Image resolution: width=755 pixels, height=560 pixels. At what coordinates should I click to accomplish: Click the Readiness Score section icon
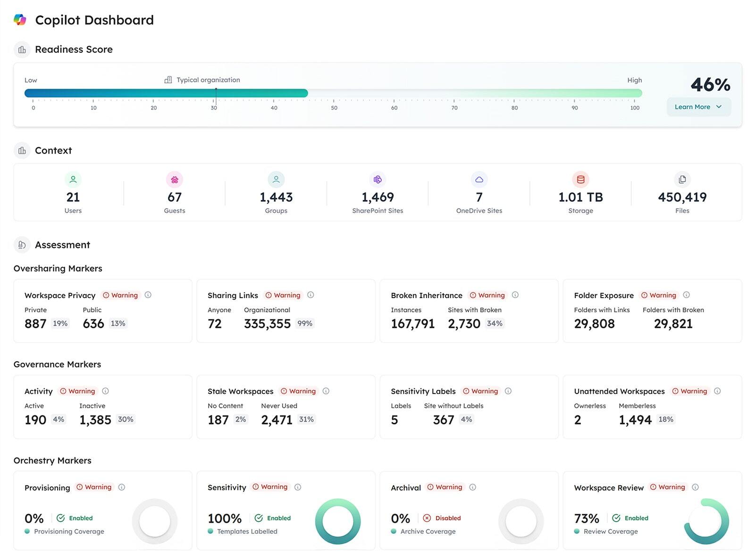tap(22, 50)
